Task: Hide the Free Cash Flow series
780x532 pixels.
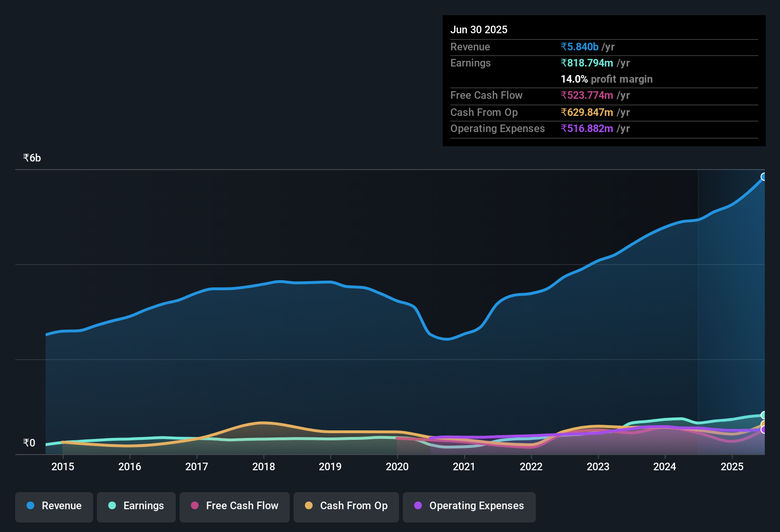Action: pyautogui.click(x=234, y=506)
